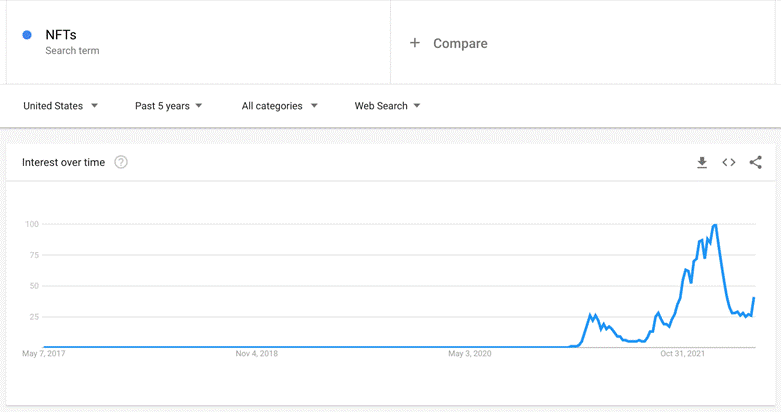Screen dimensions: 781x412
Task: Click the May 7, 2017 axis label
Action: tap(43, 353)
